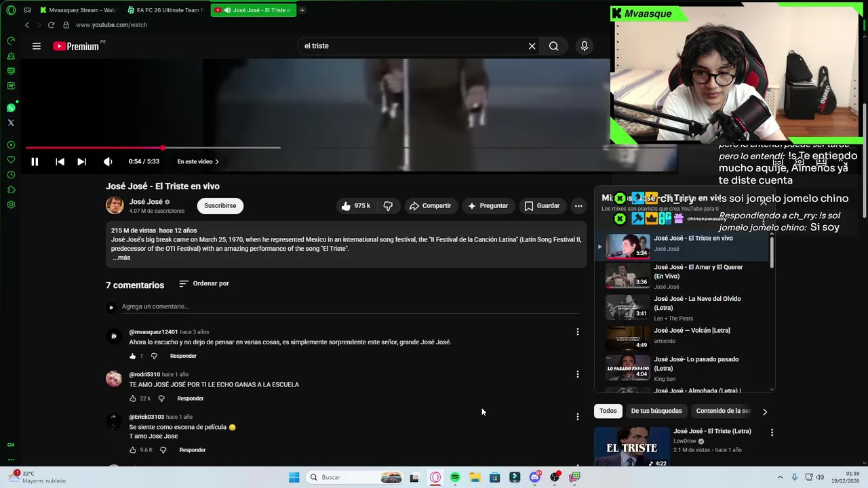Screen dimensions: 868x488
Task: Reply to the @mvasquez12401 comment
Action: [183, 356]
